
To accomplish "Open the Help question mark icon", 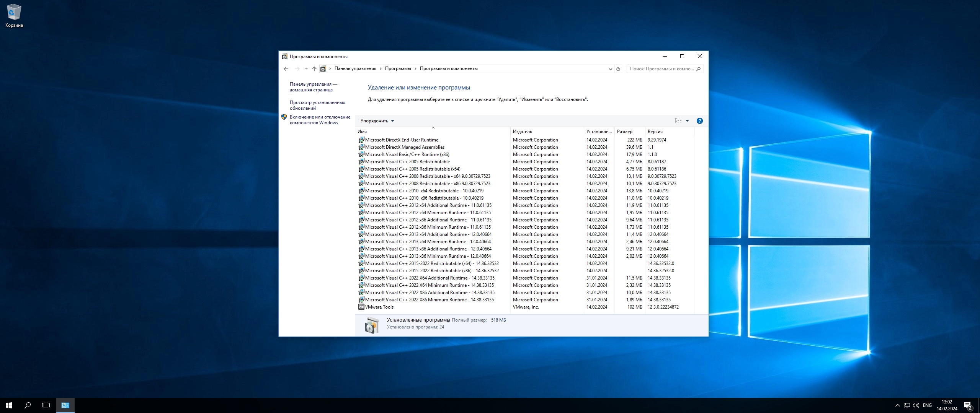I will [699, 121].
